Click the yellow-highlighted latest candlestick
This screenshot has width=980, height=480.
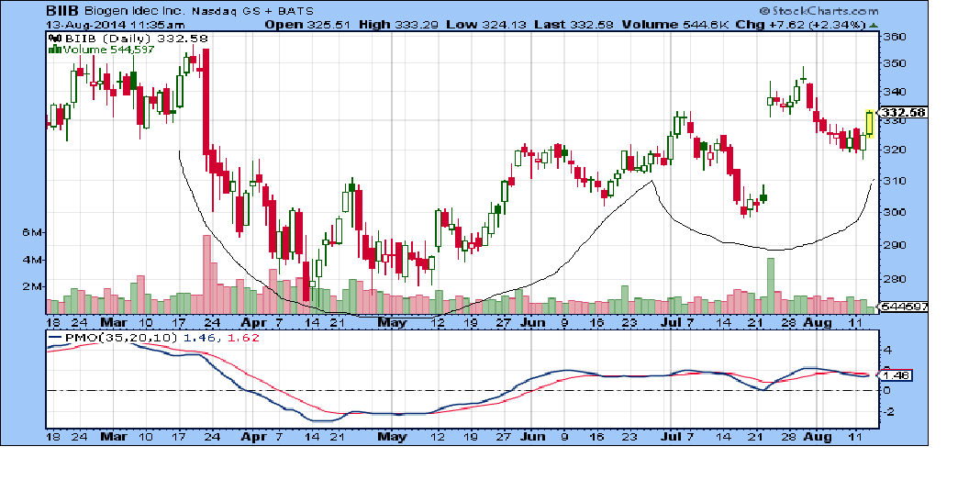[869, 124]
